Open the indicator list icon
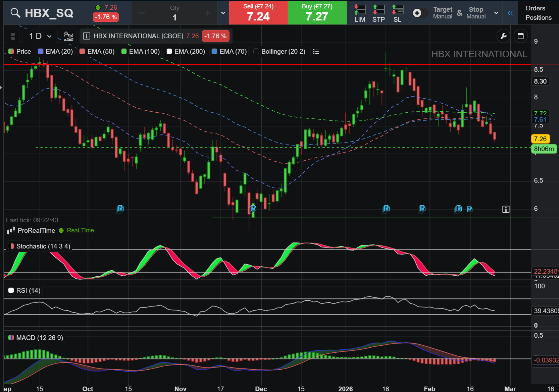The image size is (559, 392). tap(316, 51)
